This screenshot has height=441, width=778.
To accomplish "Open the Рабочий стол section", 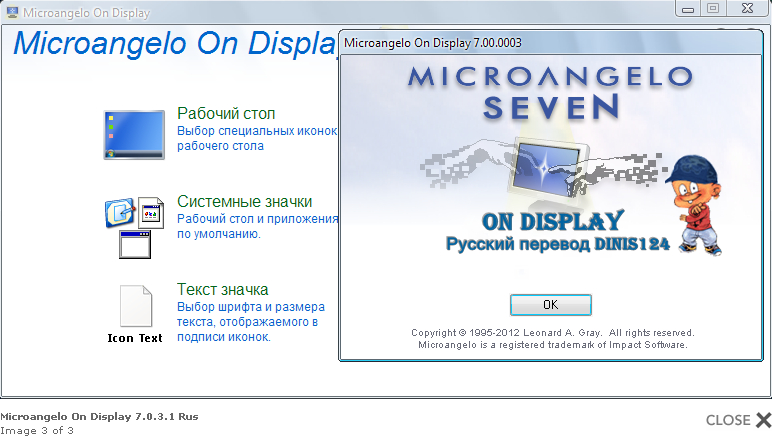I will point(226,113).
